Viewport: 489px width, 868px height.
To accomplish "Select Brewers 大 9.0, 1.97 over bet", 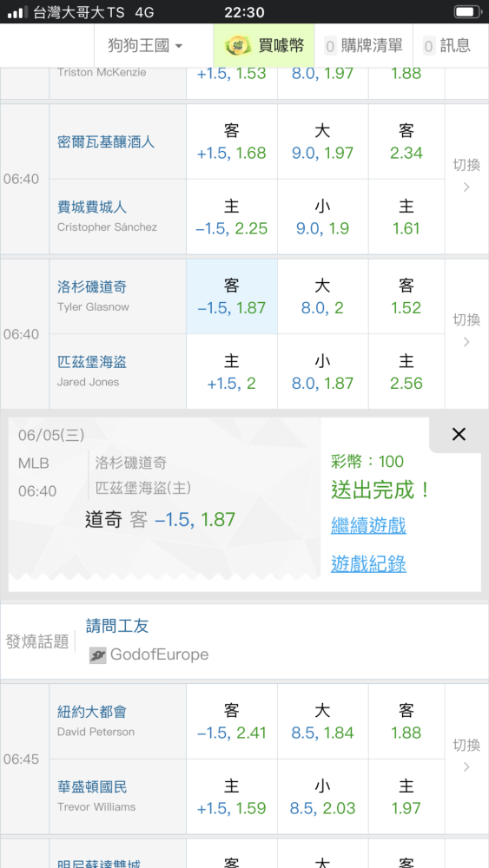I will pyautogui.click(x=323, y=141).
